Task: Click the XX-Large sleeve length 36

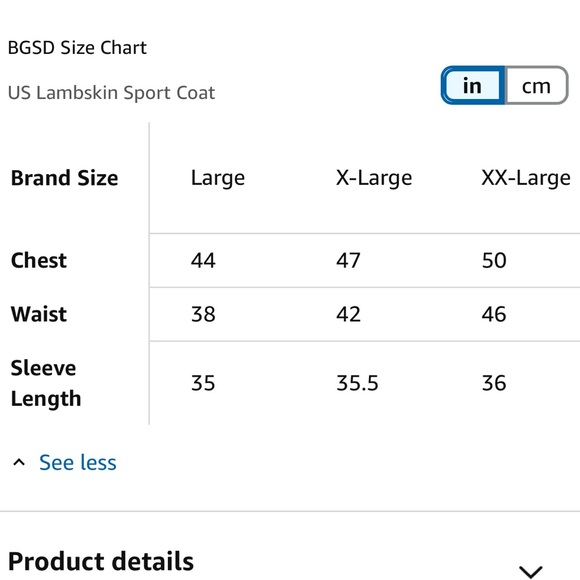Action: point(494,383)
